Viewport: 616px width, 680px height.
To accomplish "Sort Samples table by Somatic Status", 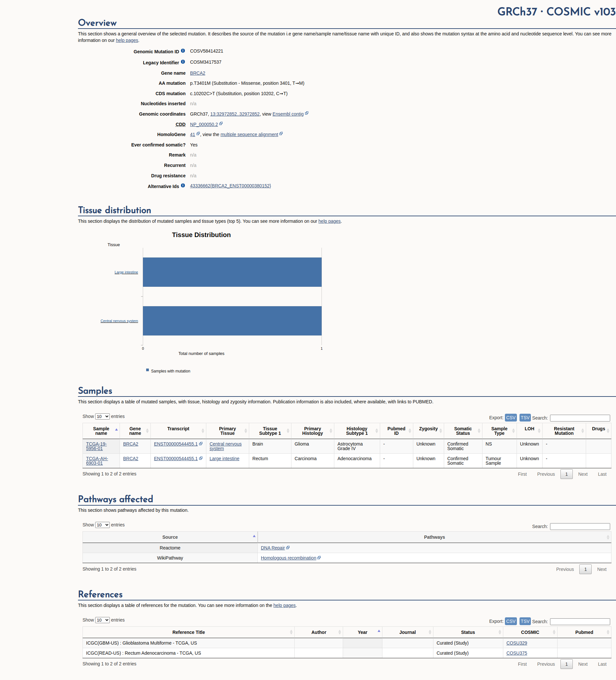I will click(463, 431).
